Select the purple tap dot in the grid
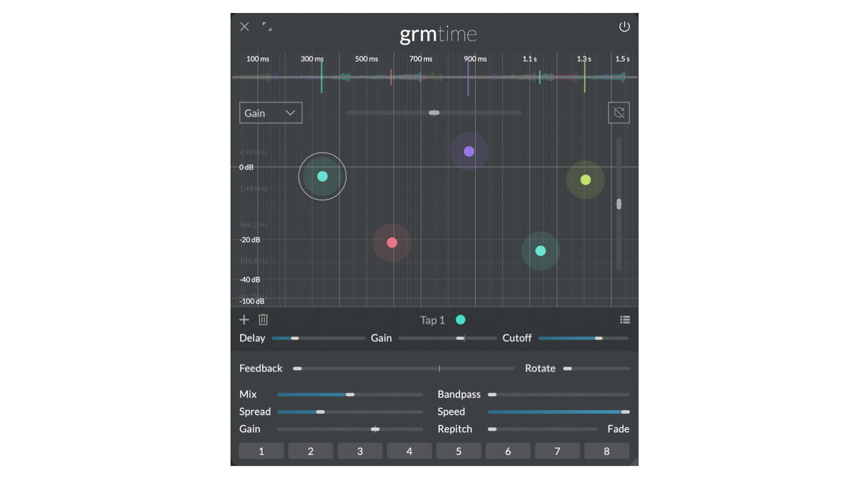 click(468, 151)
